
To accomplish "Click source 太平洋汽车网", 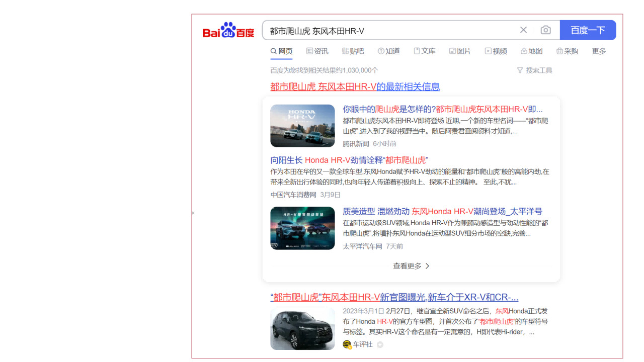I will (x=362, y=246).
